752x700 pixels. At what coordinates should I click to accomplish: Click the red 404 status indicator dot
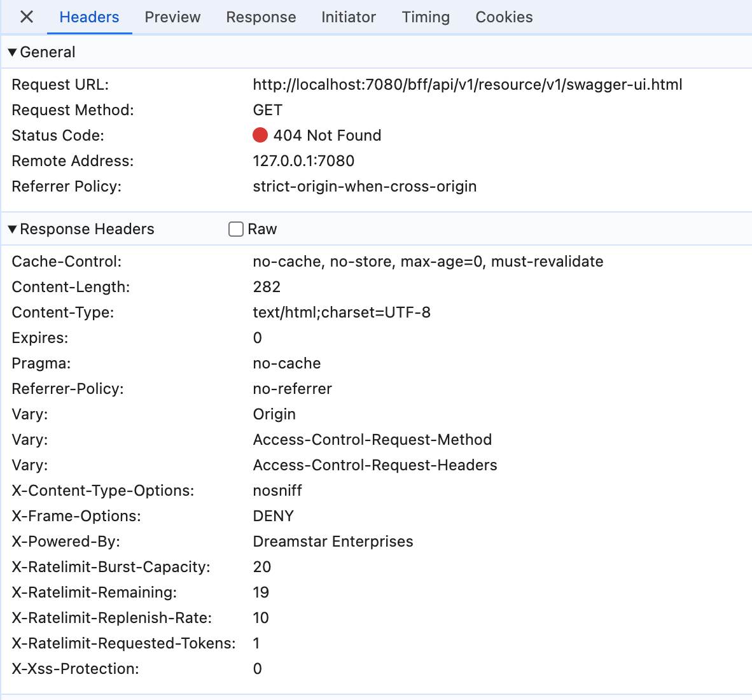tap(260, 135)
